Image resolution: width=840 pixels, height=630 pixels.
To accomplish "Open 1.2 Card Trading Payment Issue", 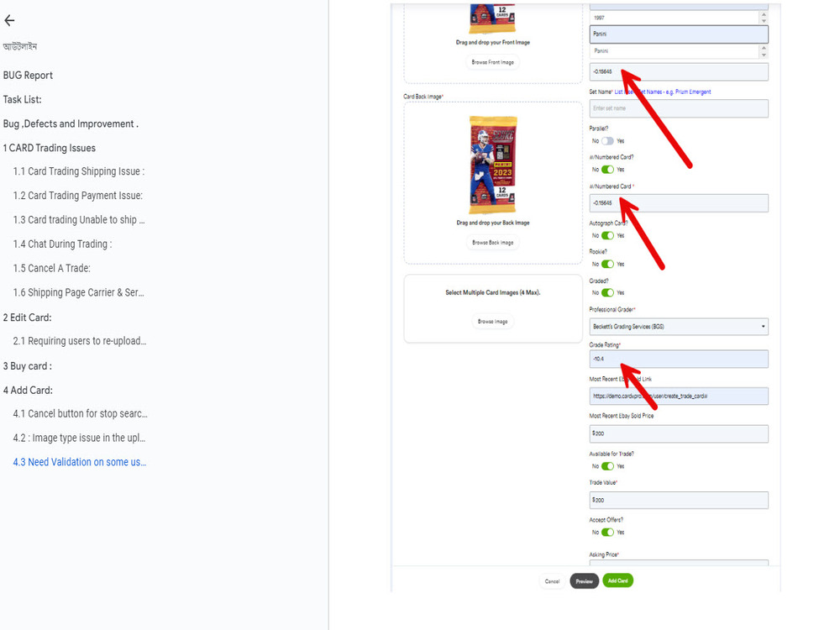I will [x=77, y=196].
